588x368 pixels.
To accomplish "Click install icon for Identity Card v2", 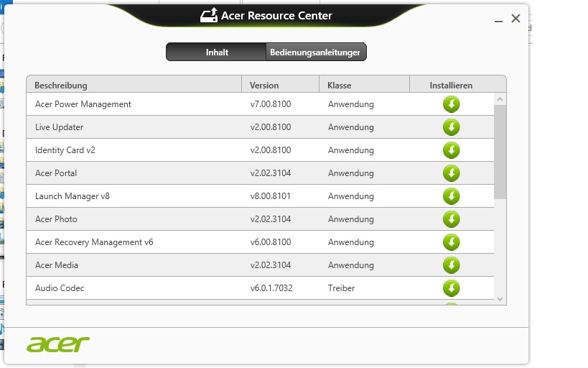I will coord(451,150).
